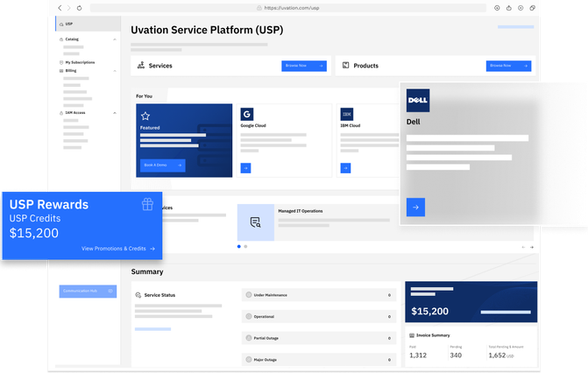Image resolution: width=588 pixels, height=373 pixels.
Task: Reload the page with refresh icon
Action: coord(80,8)
